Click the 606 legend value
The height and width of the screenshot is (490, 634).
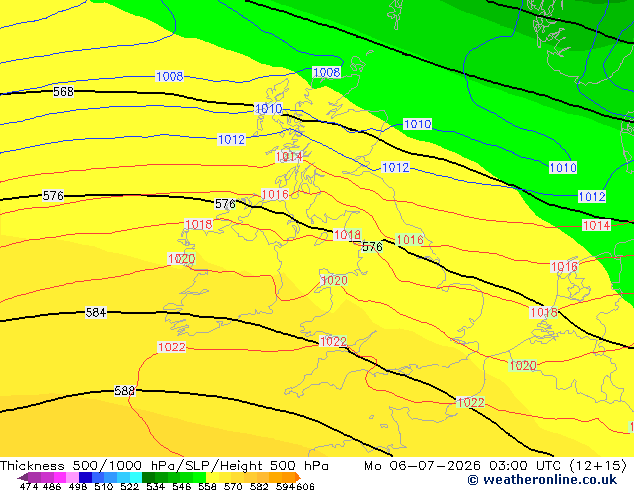[x=305, y=486]
